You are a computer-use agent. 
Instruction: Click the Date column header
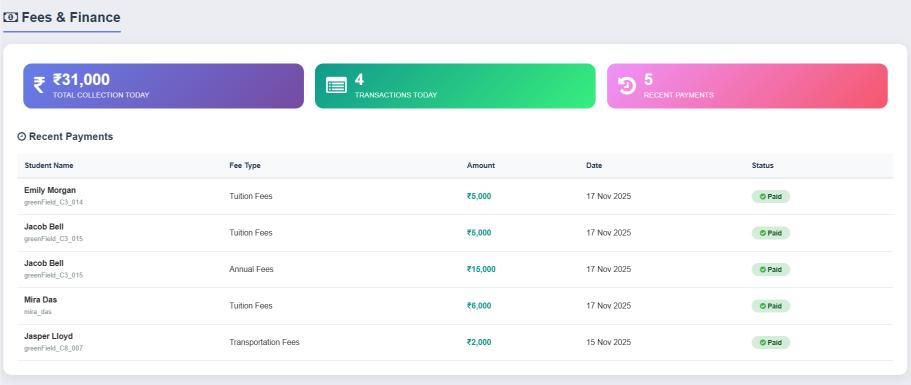click(x=594, y=165)
